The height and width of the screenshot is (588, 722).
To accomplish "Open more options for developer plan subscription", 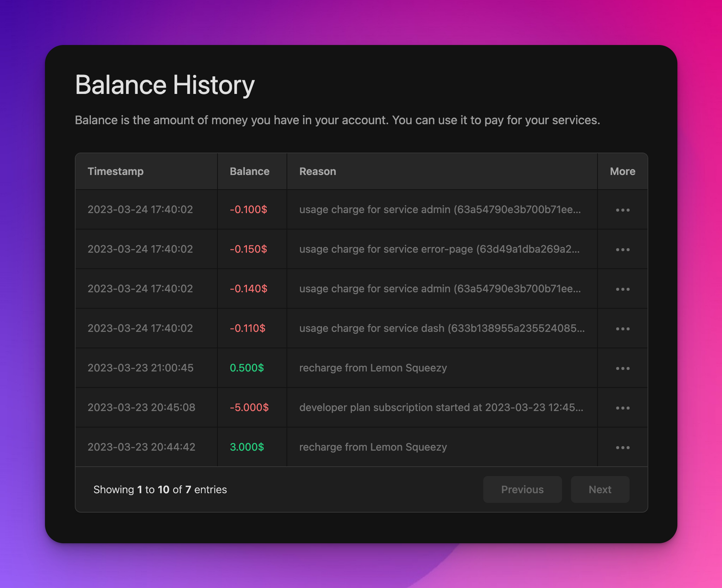I will (622, 408).
